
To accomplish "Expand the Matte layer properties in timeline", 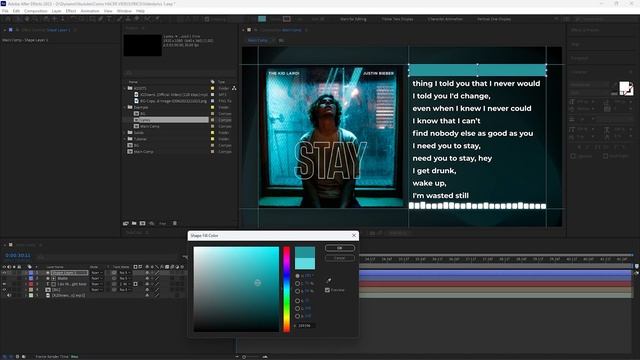I will tap(25, 278).
